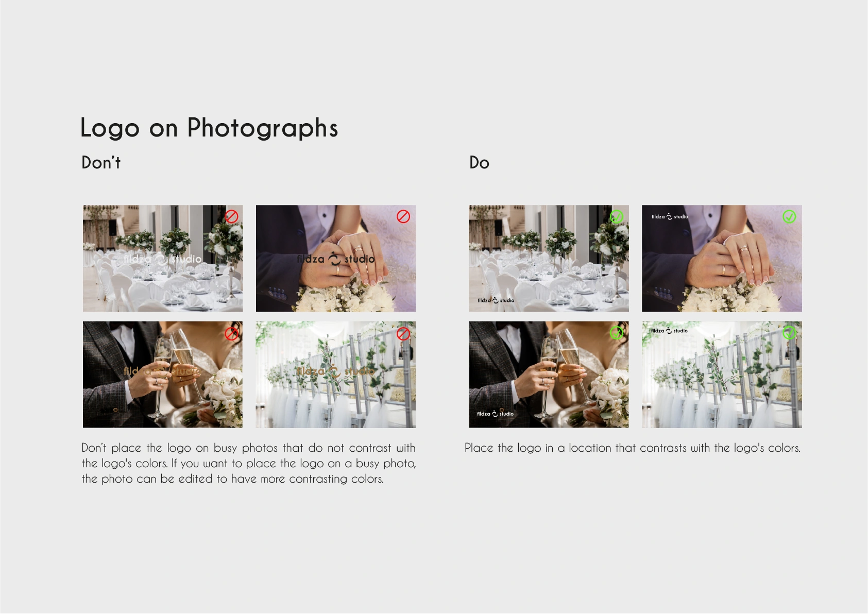Click the Do section label
868x614 pixels.
(479, 163)
